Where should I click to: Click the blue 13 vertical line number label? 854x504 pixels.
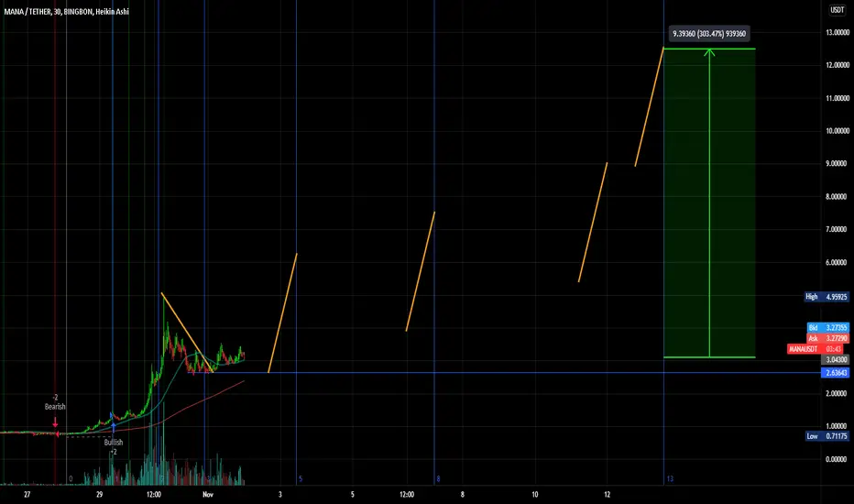[x=670, y=479]
